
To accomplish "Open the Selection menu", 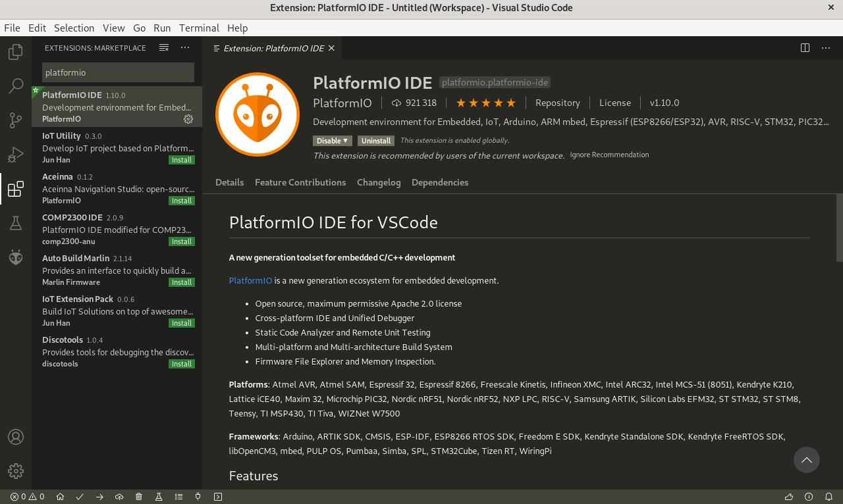I will pos(74,28).
